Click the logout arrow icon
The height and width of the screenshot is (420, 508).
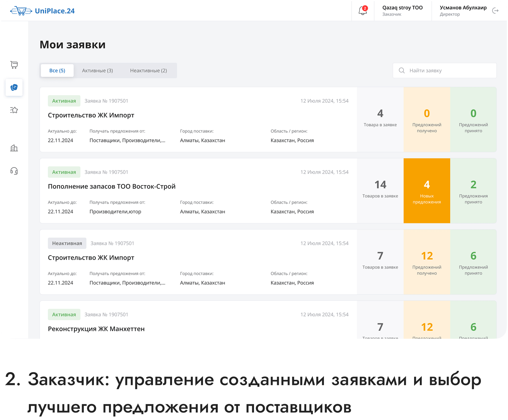(x=495, y=11)
